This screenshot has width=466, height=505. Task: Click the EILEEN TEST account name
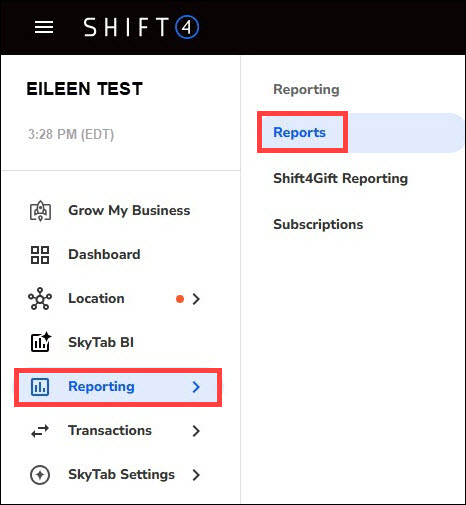[85, 89]
